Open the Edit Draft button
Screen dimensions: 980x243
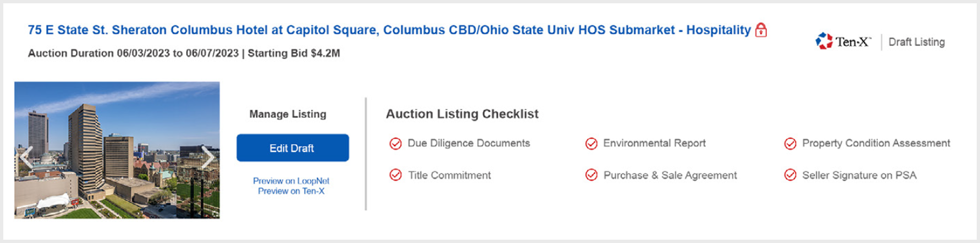coord(293,148)
